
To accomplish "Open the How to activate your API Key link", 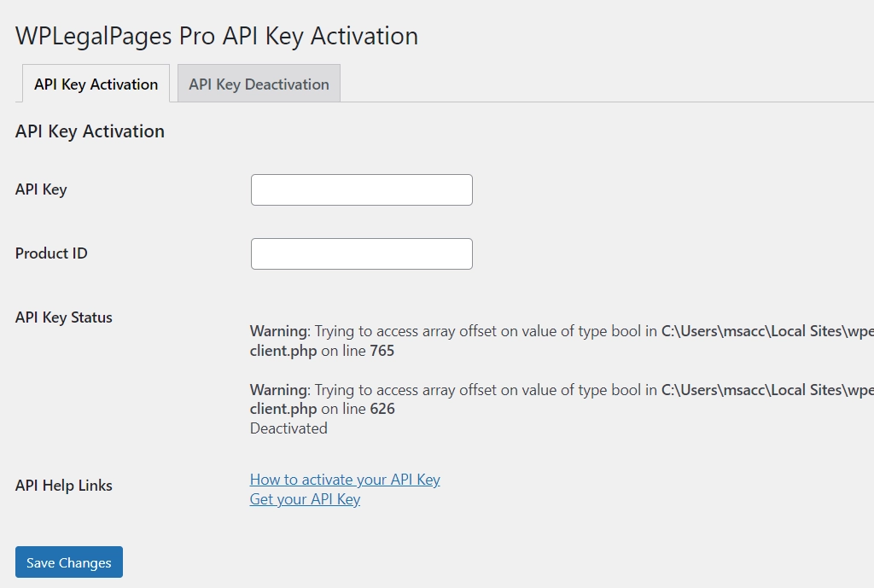I will click(344, 480).
